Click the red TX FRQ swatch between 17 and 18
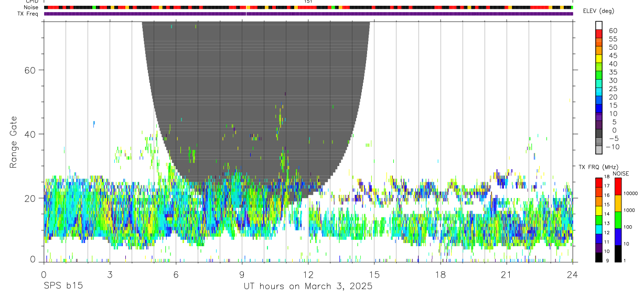This screenshot has width=644, height=297. tap(598, 181)
